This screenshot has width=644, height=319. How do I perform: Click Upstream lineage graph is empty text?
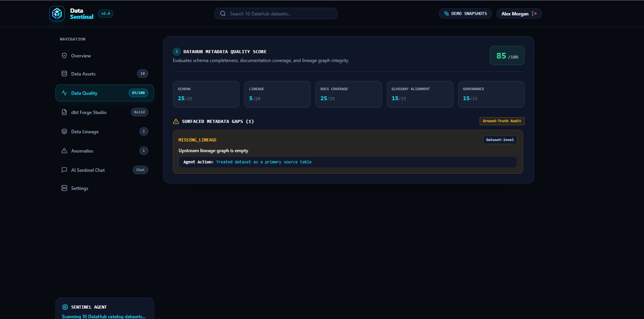click(x=213, y=151)
